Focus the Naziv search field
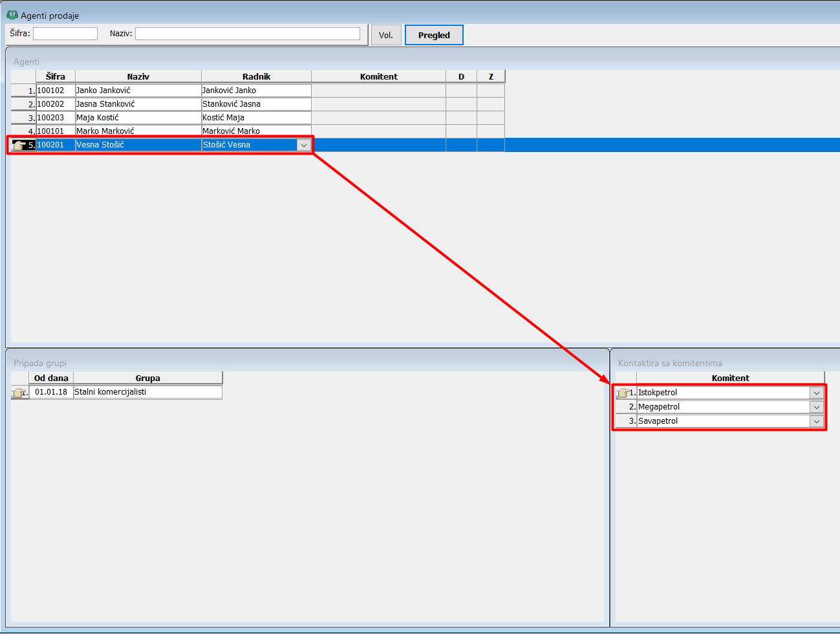Viewport: 840px width, 634px height. [x=248, y=34]
